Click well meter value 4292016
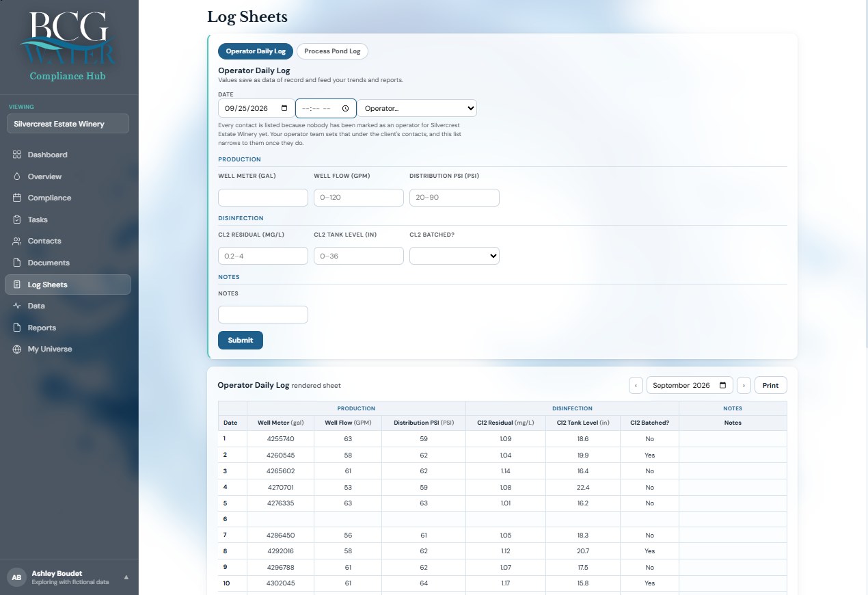The width and height of the screenshot is (868, 595). point(281,551)
